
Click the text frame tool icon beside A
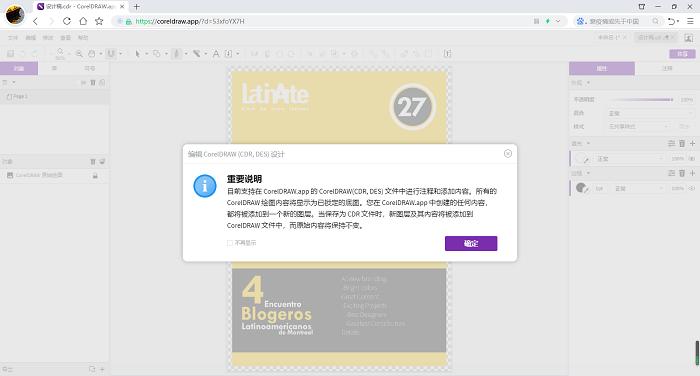(228, 54)
